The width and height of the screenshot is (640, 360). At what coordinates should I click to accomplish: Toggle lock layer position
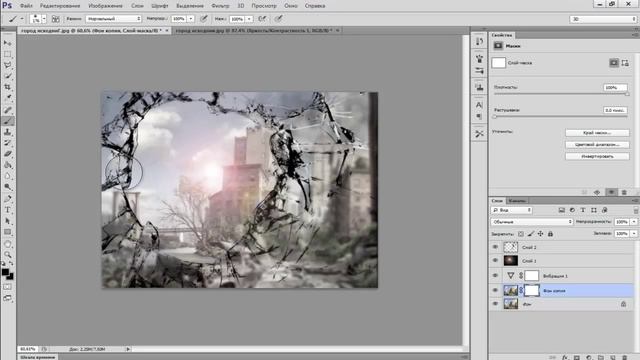coord(540,234)
